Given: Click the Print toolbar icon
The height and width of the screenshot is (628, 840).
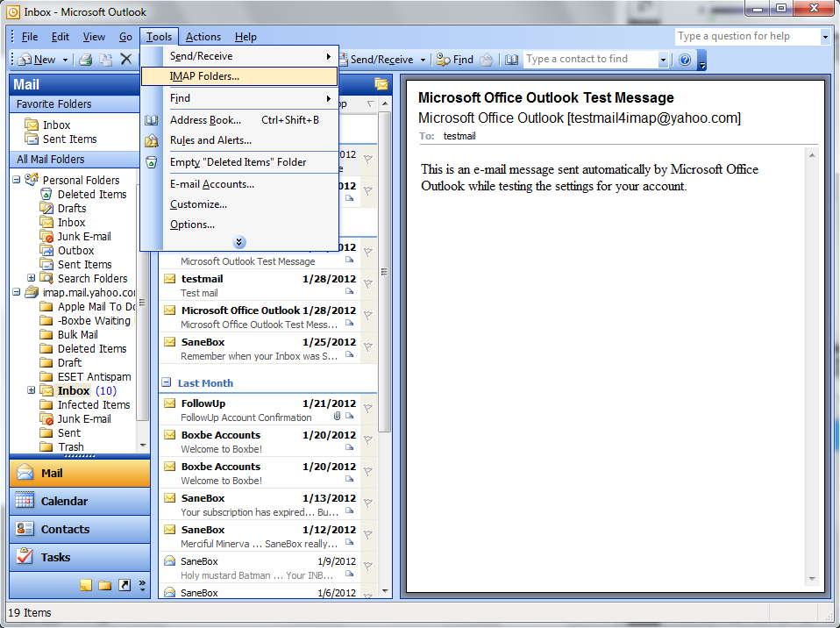Looking at the screenshot, I should point(86,60).
